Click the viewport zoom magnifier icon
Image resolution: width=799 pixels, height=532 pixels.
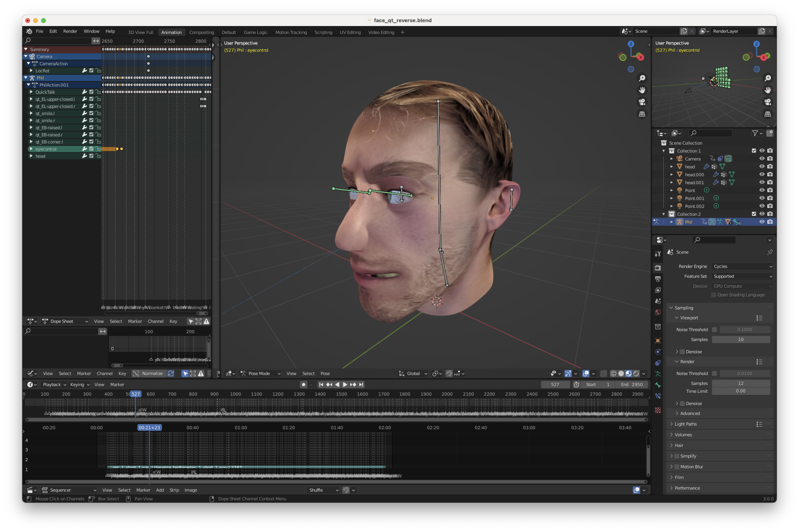coord(642,78)
